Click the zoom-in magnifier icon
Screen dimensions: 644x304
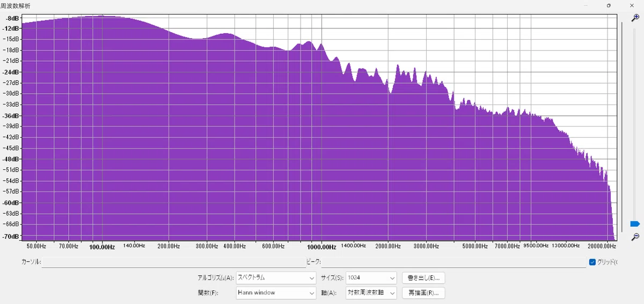pyautogui.click(x=635, y=17)
